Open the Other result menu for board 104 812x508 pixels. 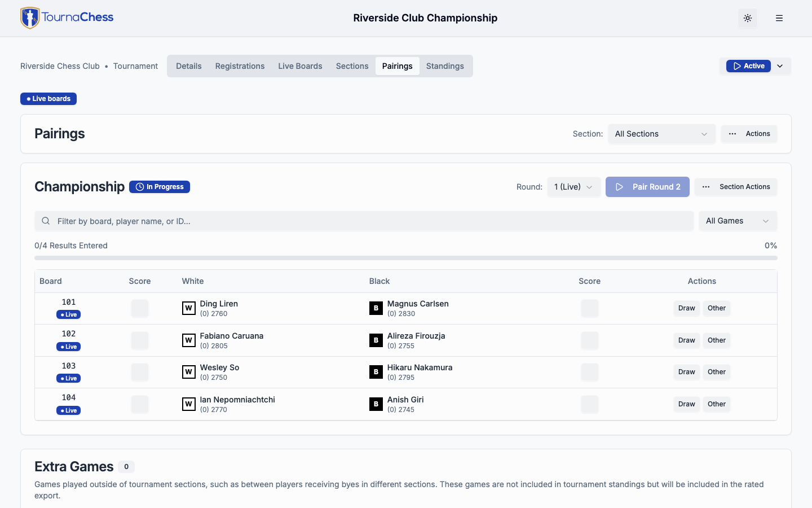click(717, 404)
